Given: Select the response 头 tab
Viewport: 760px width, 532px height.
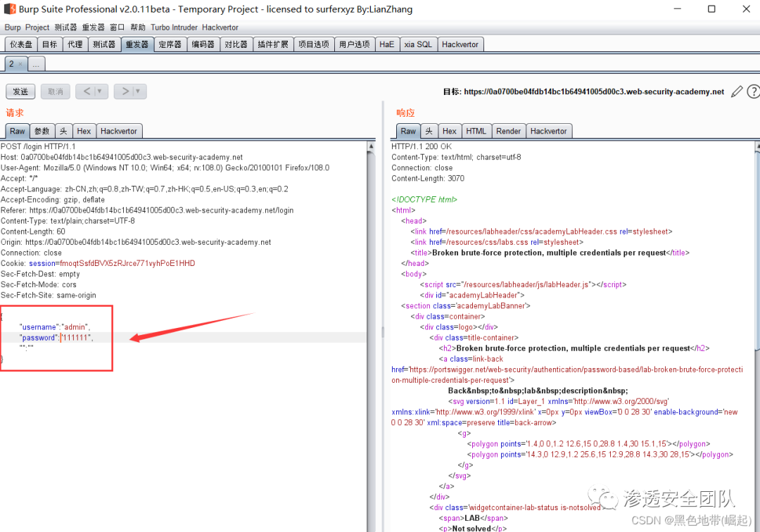Looking at the screenshot, I should point(429,131).
